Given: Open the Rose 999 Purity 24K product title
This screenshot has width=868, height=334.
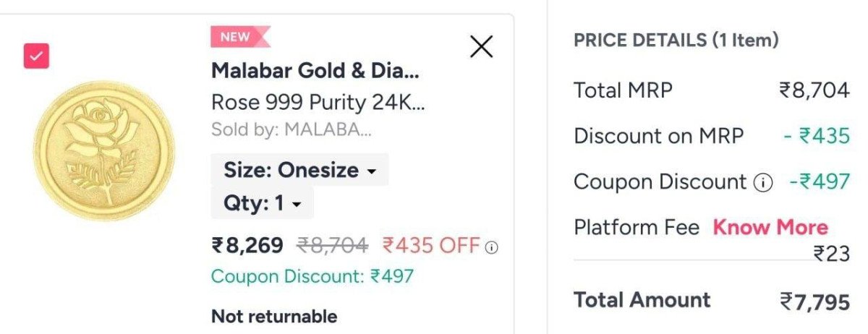Looking at the screenshot, I should point(318,102).
